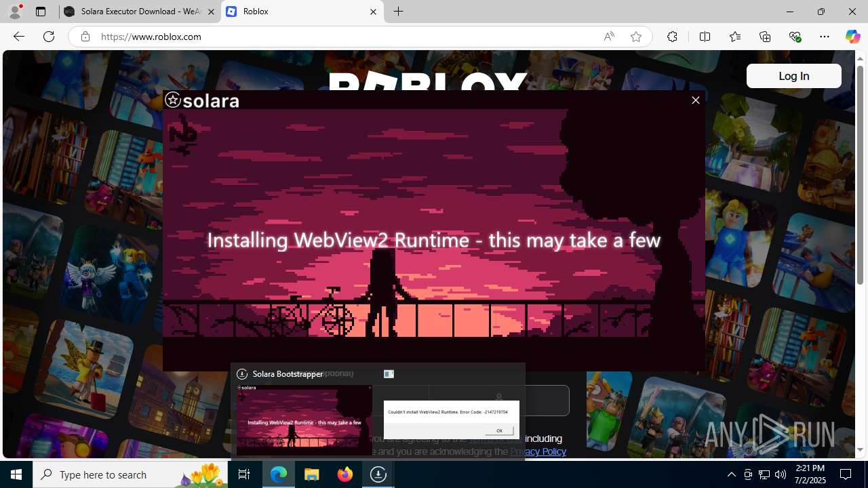Activate Read aloud in the address bar
The height and width of the screenshot is (488, 868).
(x=609, y=37)
